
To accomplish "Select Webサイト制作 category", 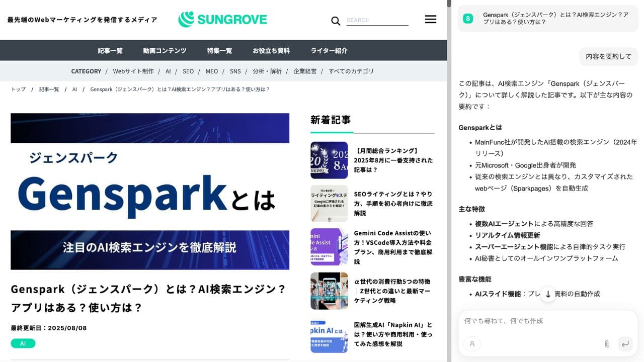I will click(133, 71).
